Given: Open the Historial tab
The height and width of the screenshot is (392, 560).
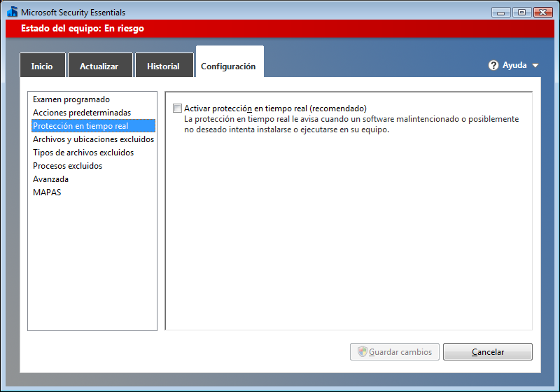Looking at the screenshot, I should [164, 65].
